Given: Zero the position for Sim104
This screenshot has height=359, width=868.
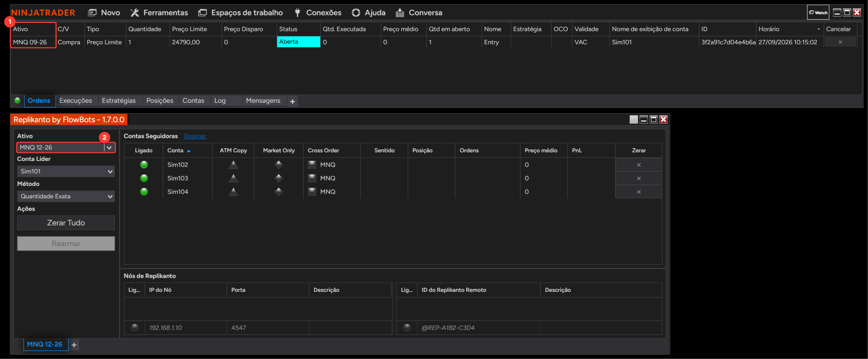Looking at the screenshot, I should (x=639, y=192).
